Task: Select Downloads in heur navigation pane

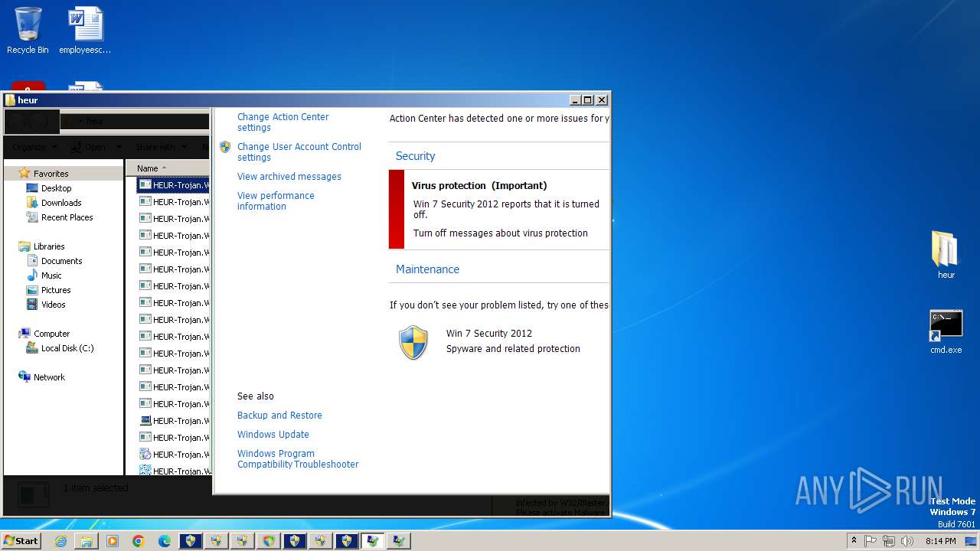Action: (x=61, y=203)
